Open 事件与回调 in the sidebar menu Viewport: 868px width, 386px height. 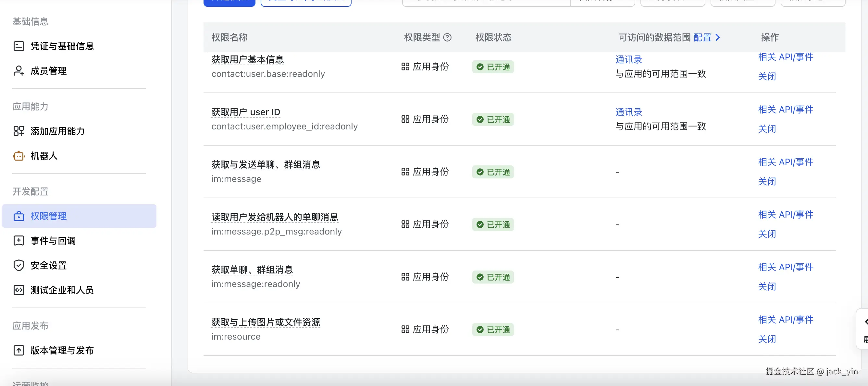tap(53, 240)
